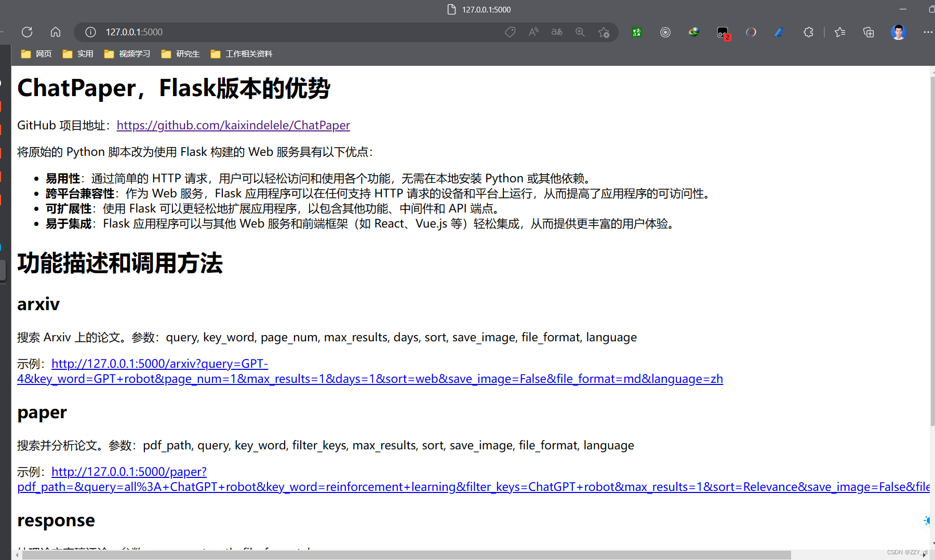This screenshot has height=560, width=935.
Task: Open the arxiv example query link
Action: (370, 371)
